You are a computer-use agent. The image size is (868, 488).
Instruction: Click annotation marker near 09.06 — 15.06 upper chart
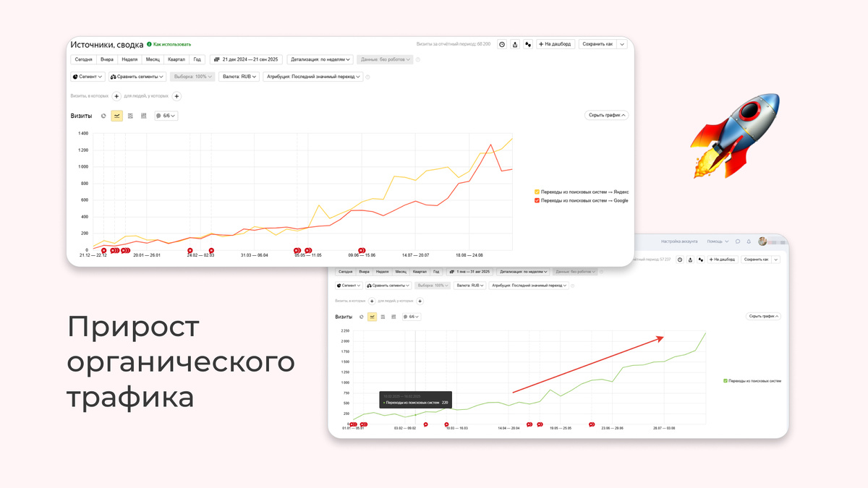pos(362,250)
